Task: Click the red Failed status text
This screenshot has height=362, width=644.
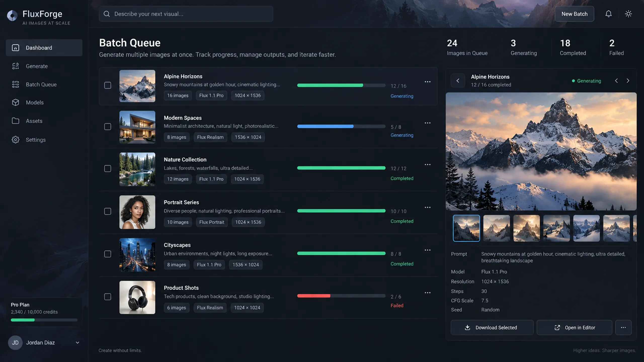Action: pos(397,305)
